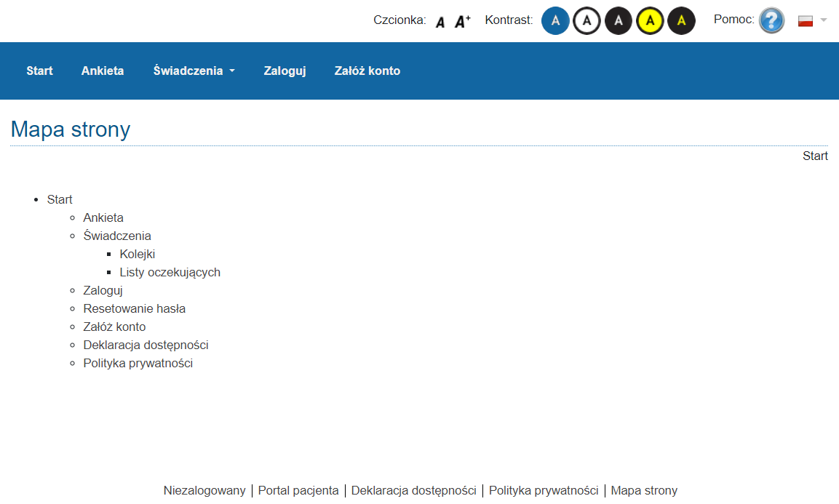Expand the Świadczenia menu dropdown
The width and height of the screenshot is (839, 504).
pyautogui.click(x=194, y=71)
